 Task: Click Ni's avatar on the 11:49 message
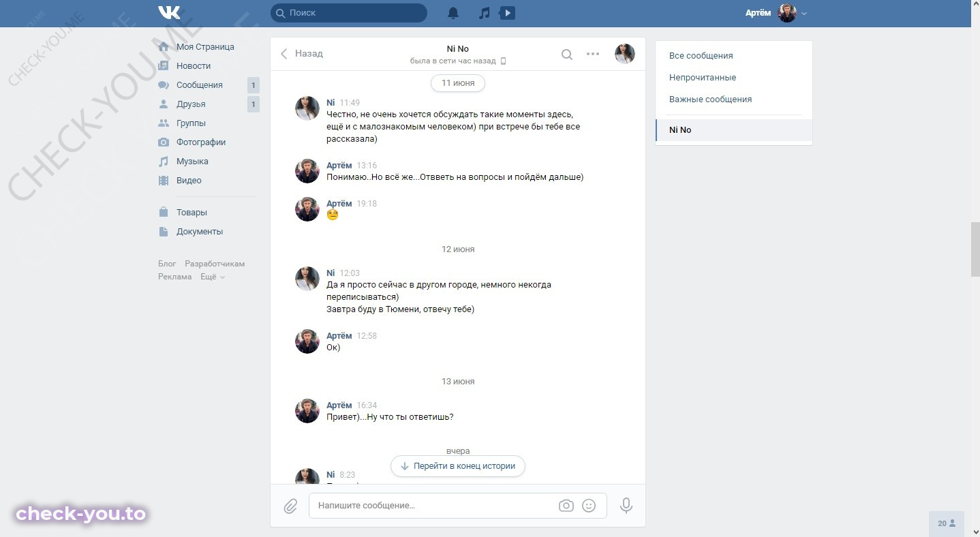tap(307, 108)
